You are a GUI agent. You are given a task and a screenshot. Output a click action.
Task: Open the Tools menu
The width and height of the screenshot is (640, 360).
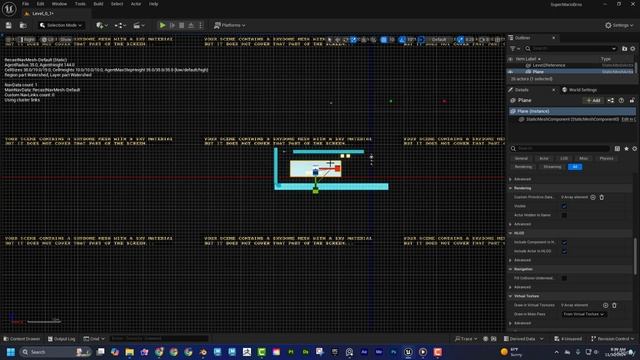pos(80,4)
